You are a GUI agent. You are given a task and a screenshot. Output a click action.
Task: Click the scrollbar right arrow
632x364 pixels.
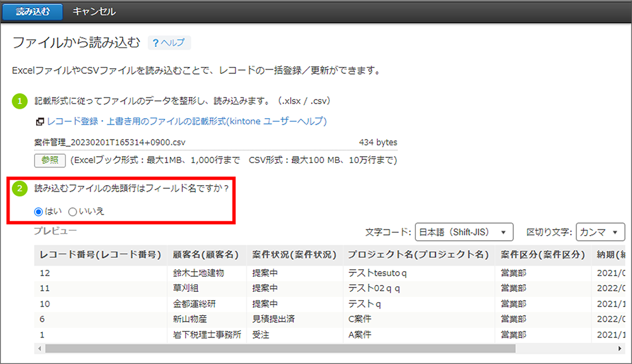pyautogui.click(x=620, y=348)
